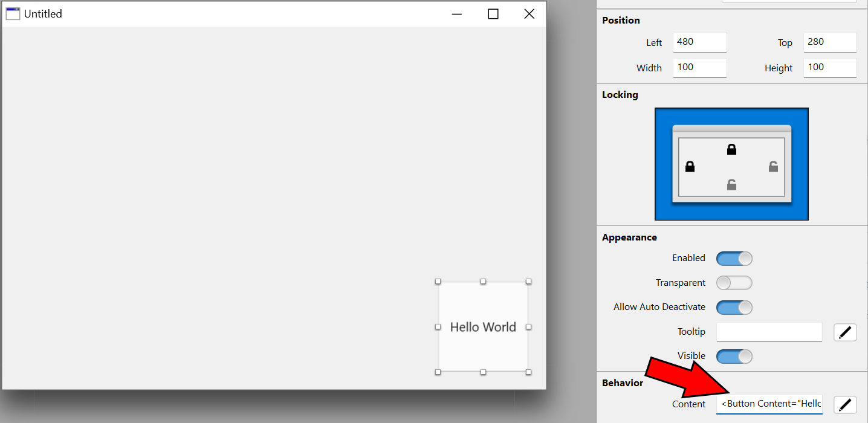The width and height of the screenshot is (868, 423).
Task: Click the empty Tooltip text field
Action: 769,332
